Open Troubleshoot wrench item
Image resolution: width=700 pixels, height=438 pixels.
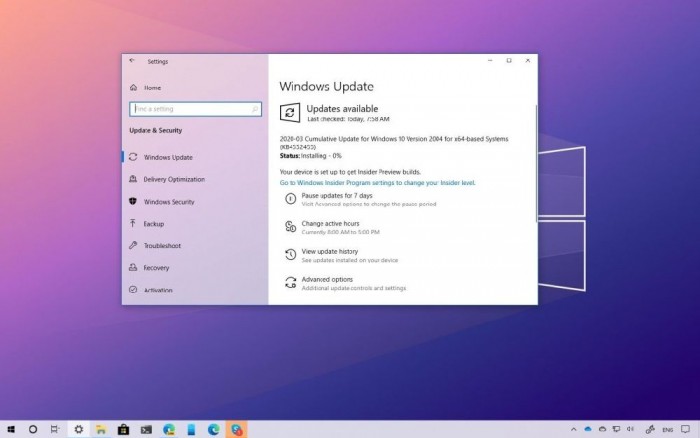(160, 246)
